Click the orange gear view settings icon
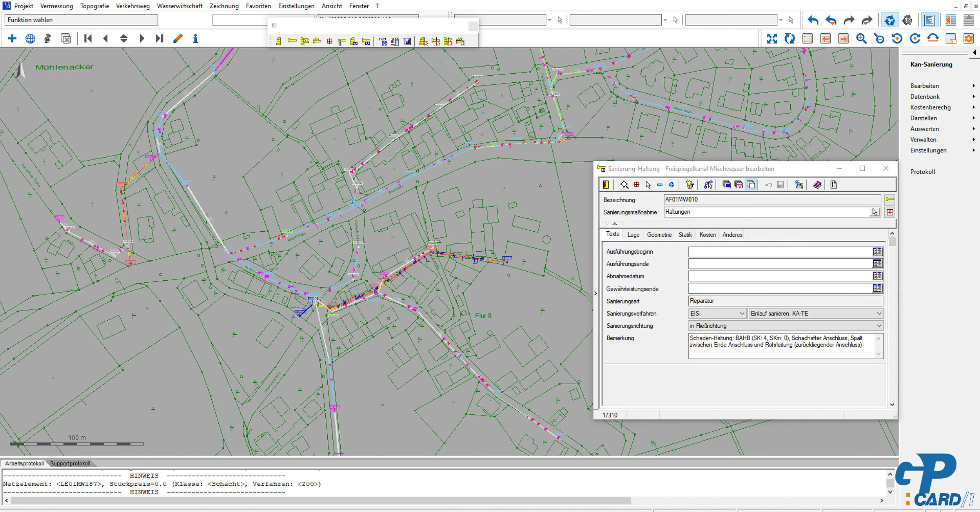Viewport: 980px width, 512px height. [x=969, y=38]
